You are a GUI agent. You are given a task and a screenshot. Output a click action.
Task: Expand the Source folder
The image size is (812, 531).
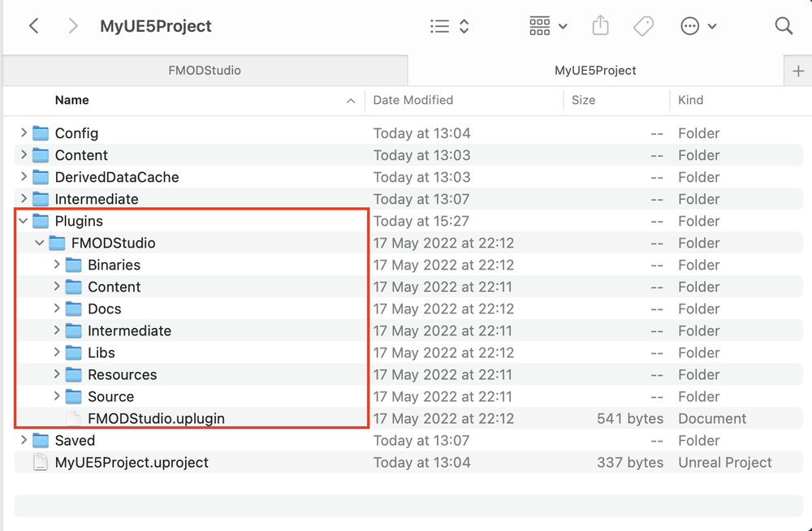pyautogui.click(x=57, y=395)
